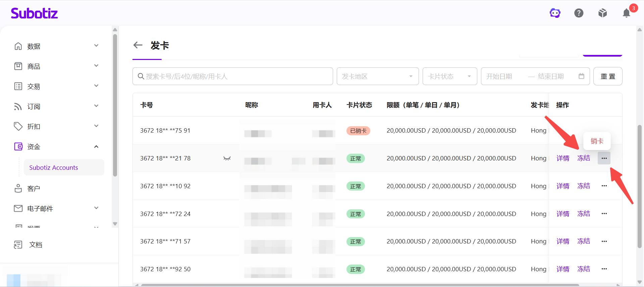Screen dimensions: 644x287
Task: Open the 客户 sidebar item
Action: (x=34, y=189)
